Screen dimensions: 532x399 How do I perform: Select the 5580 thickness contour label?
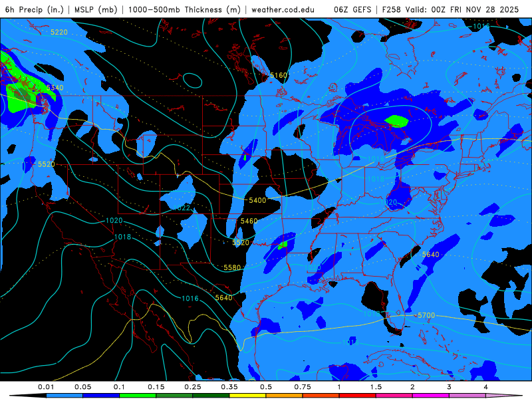[x=232, y=268]
